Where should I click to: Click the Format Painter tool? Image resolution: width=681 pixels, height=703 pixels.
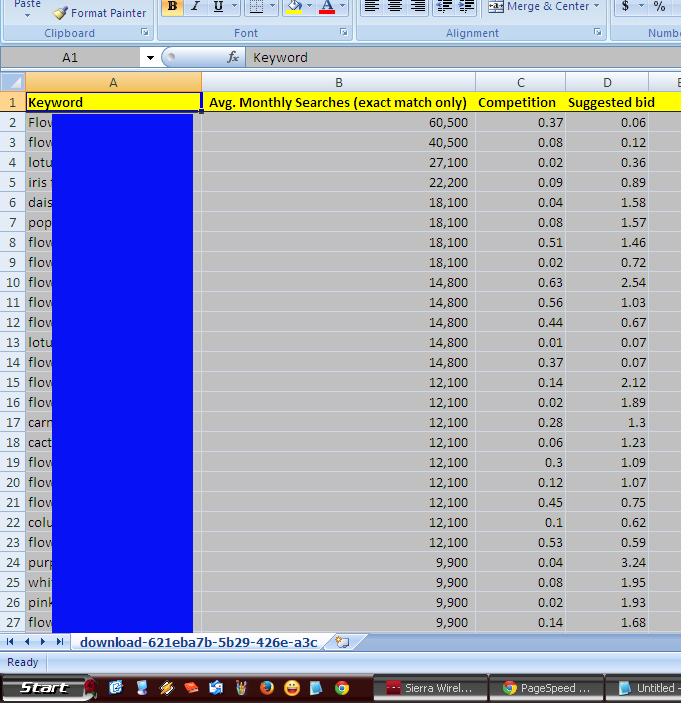pyautogui.click(x=99, y=13)
